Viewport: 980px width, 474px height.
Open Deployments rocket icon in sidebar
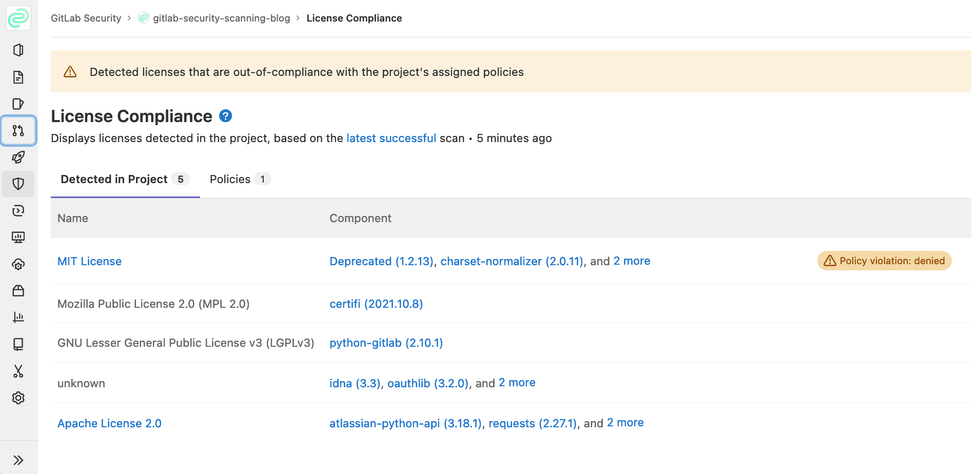(18, 157)
